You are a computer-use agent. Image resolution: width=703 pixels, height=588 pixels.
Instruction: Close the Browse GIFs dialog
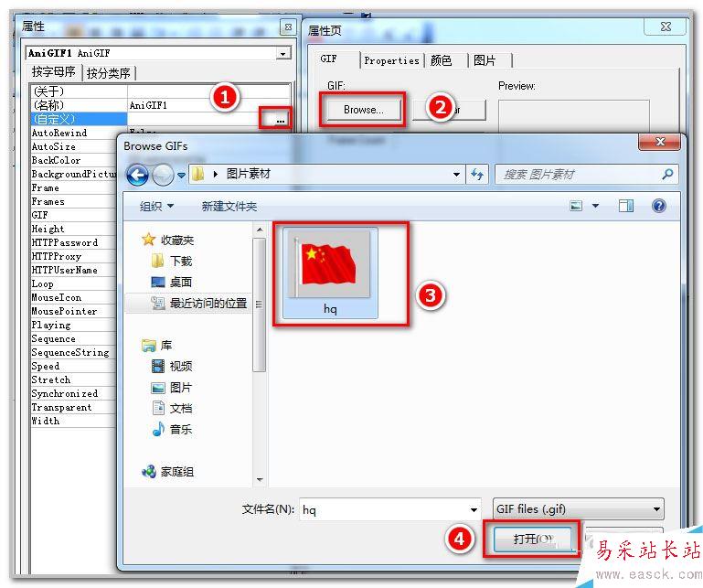click(660, 142)
